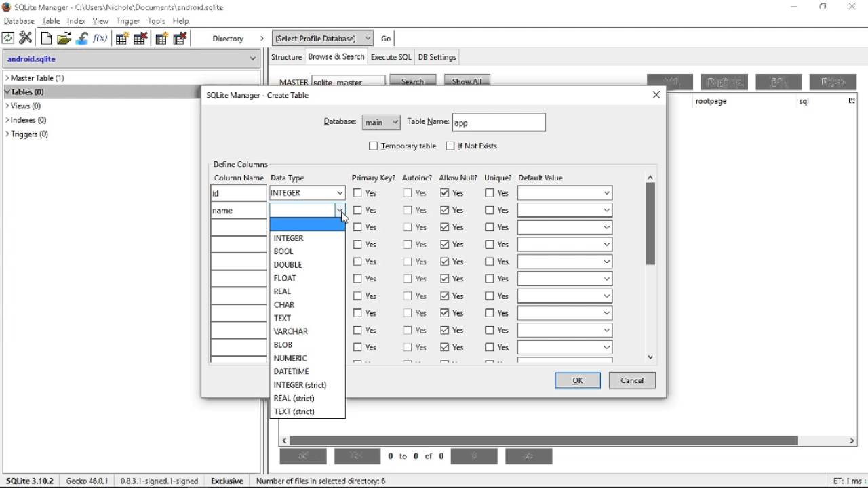Click the Show All button
Image resolution: width=868 pixels, height=488 pixels.
pos(467,81)
